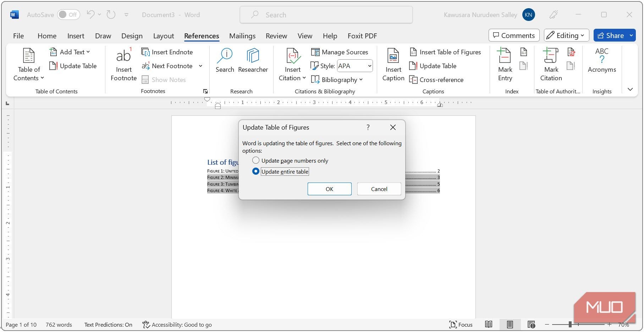Close the Update Table of Figures dialog
Image resolution: width=644 pixels, height=332 pixels.
click(x=393, y=127)
